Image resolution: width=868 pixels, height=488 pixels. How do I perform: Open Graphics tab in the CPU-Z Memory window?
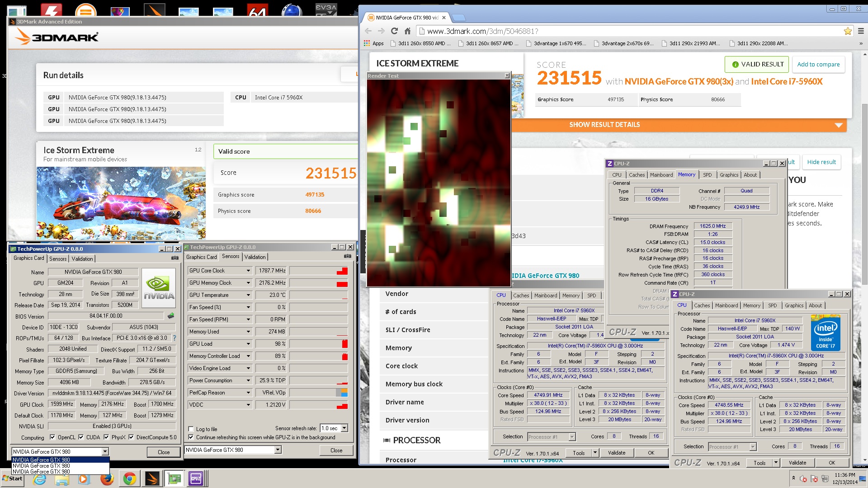click(x=729, y=175)
